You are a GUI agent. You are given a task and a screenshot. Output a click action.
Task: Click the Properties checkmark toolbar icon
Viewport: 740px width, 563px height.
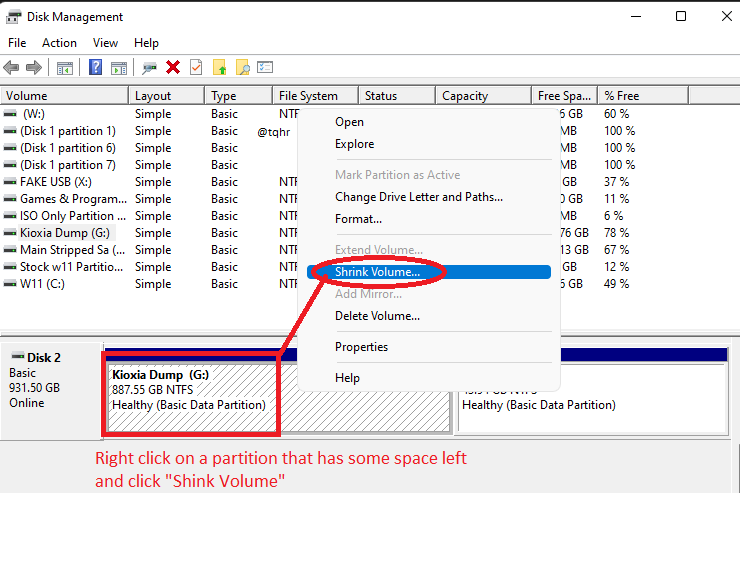pos(196,68)
